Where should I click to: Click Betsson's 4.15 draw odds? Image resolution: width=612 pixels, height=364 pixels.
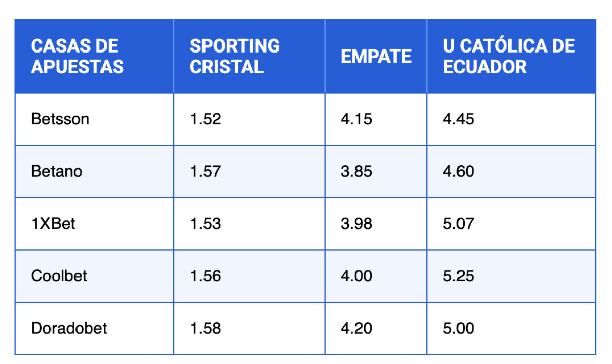pos(356,119)
